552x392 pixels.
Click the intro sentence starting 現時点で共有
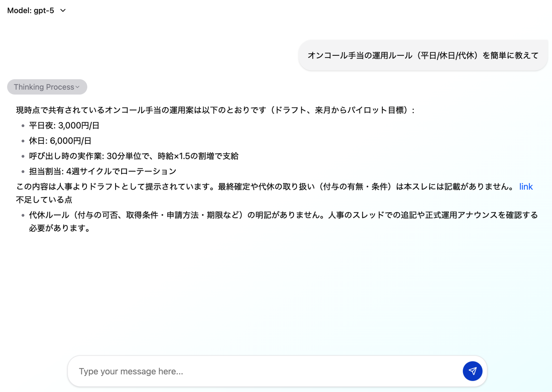[215, 110]
